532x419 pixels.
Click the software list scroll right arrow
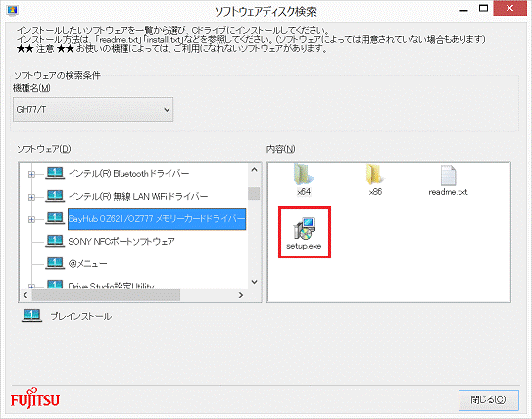coord(241,295)
